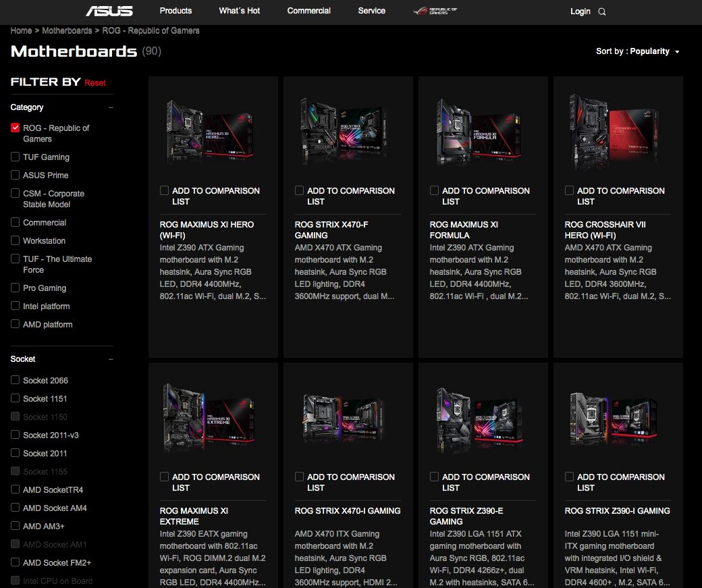Image resolution: width=702 pixels, height=588 pixels.
Task: Check the Pro Gaming filter
Action: [16, 288]
